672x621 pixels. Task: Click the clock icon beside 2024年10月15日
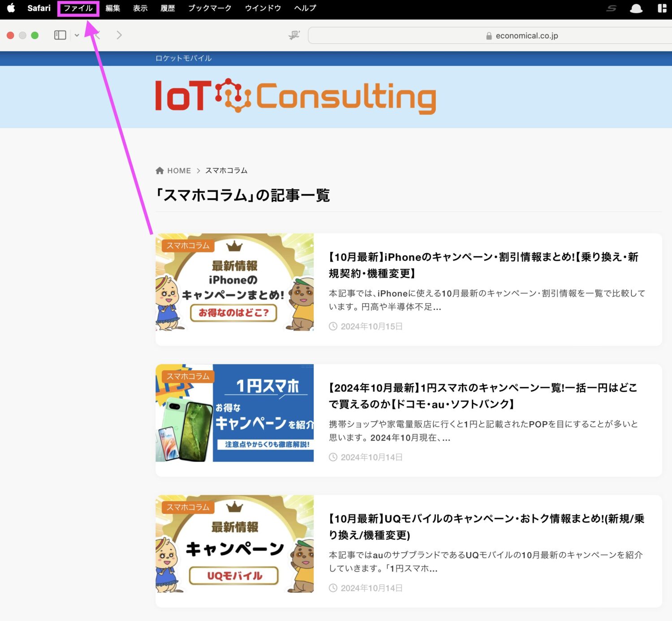(333, 326)
